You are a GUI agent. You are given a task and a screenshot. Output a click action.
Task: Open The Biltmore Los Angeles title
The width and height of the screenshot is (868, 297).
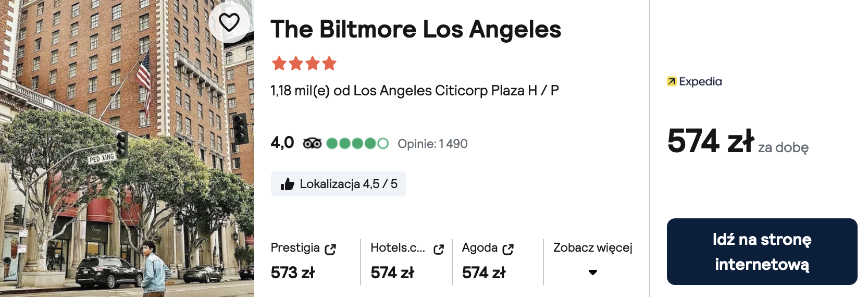[x=416, y=29]
